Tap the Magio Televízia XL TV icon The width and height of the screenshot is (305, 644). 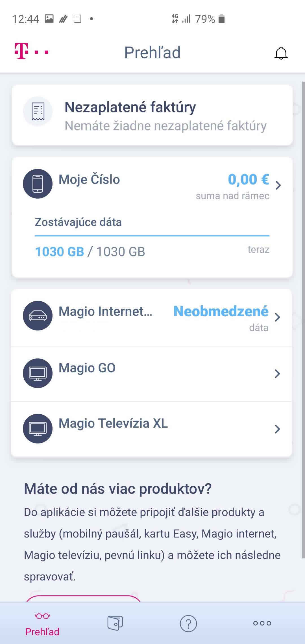tap(38, 428)
